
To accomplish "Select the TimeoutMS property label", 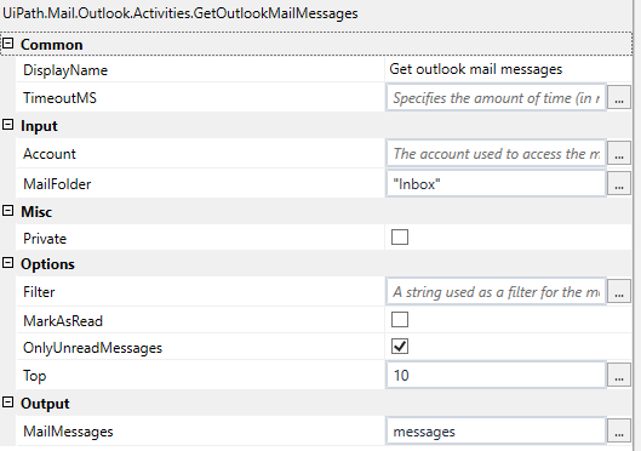I will (x=60, y=98).
